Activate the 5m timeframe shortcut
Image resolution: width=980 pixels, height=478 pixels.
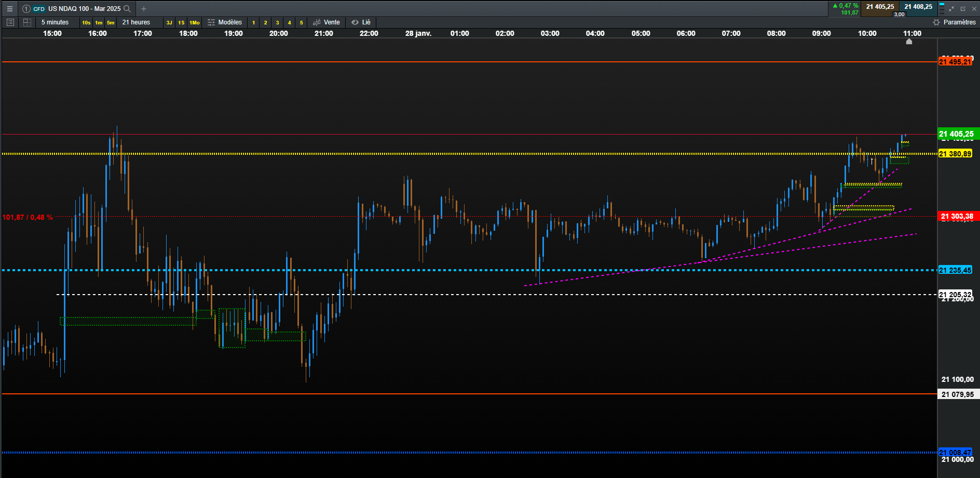coord(111,22)
